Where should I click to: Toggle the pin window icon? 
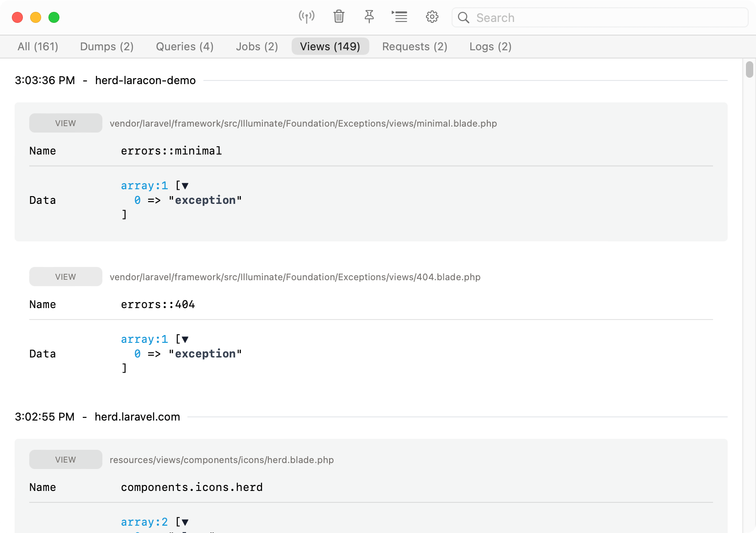pyautogui.click(x=369, y=17)
